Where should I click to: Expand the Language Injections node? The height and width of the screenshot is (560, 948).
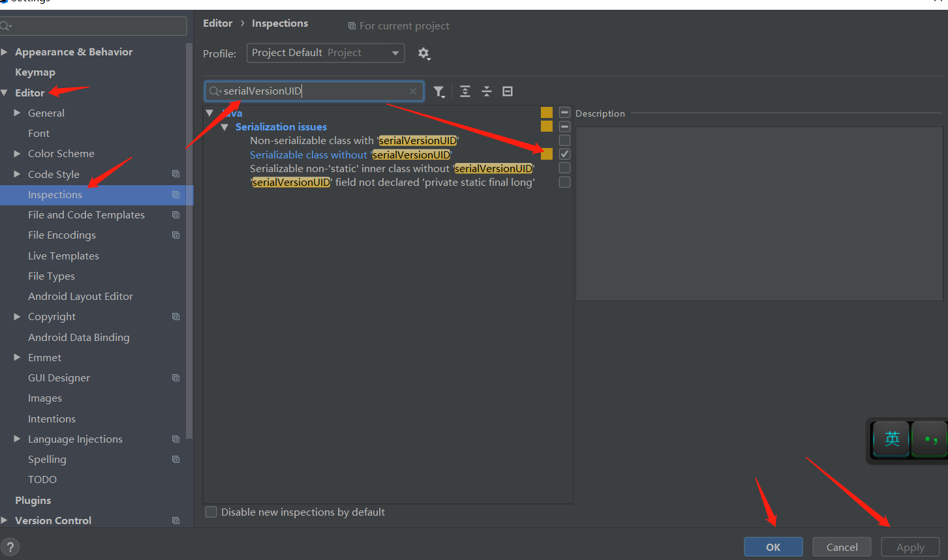pos(17,439)
